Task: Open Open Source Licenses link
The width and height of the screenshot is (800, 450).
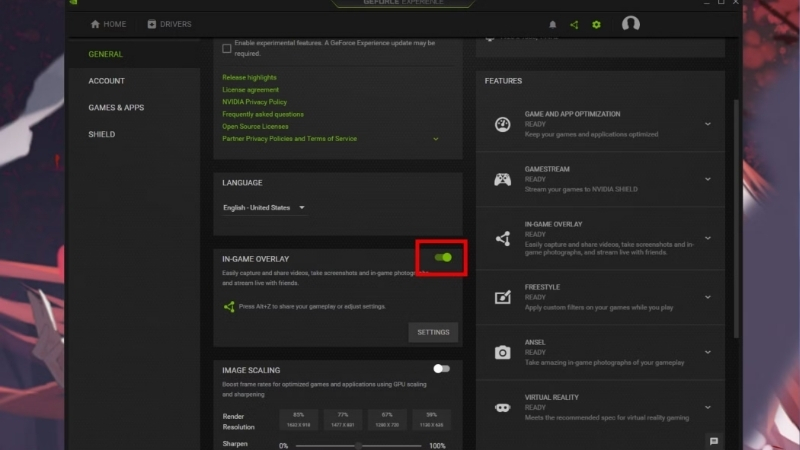Action: pos(255,127)
